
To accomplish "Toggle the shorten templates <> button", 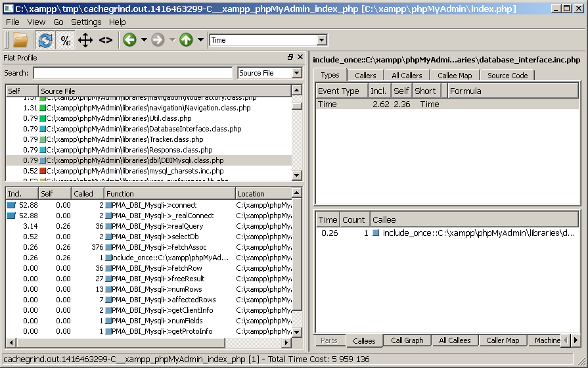I will 106,40.
